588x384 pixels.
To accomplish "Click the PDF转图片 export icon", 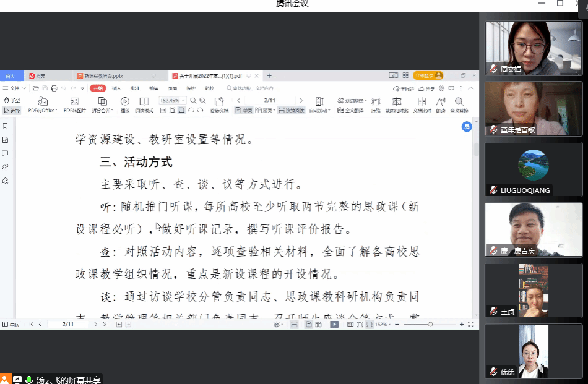I will click(74, 101).
